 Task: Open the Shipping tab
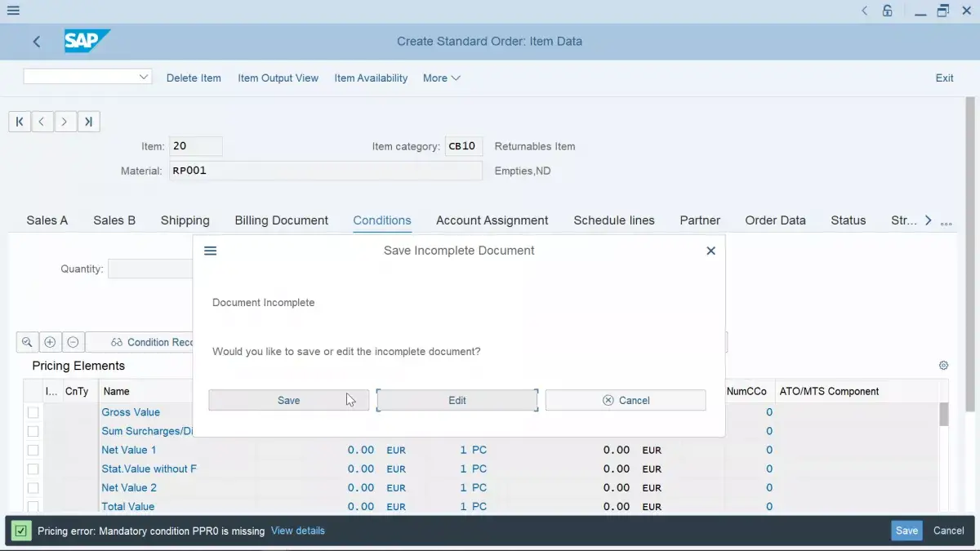[x=185, y=220]
